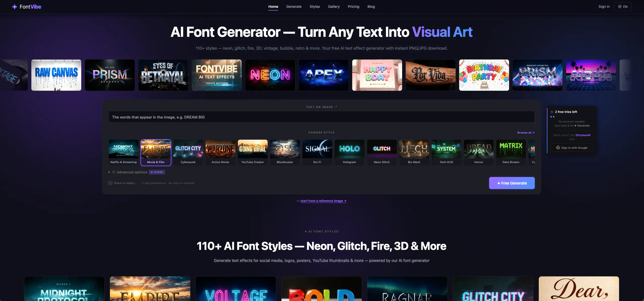Screen dimensions: 644x301
Task: Open the Gallery nav item
Action: click(334, 7)
